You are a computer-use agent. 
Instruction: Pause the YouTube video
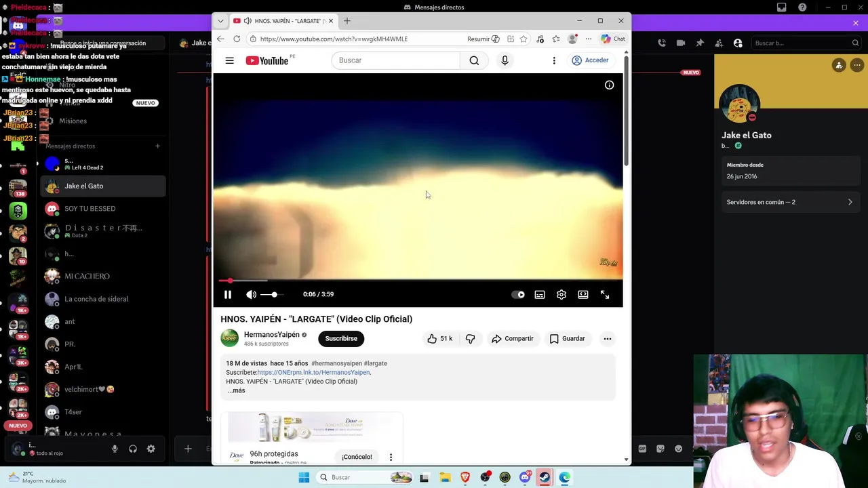click(228, 295)
